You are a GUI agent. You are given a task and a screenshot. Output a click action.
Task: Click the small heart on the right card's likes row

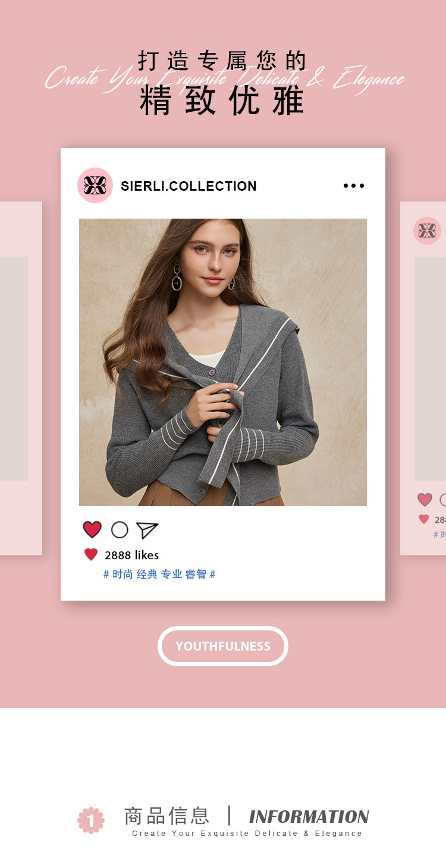[423, 519]
